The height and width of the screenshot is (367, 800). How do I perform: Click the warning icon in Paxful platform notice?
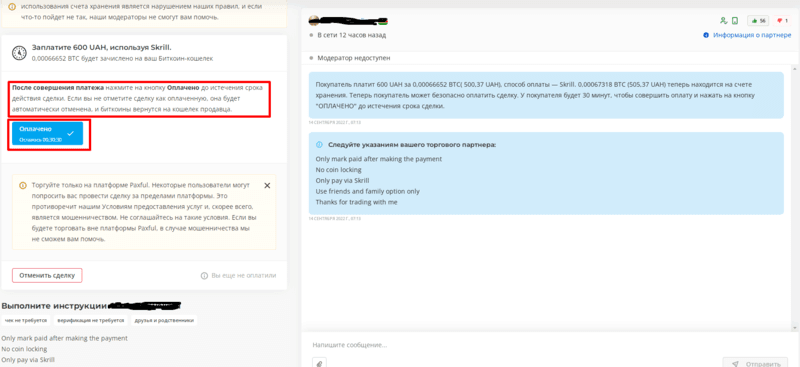click(x=22, y=186)
